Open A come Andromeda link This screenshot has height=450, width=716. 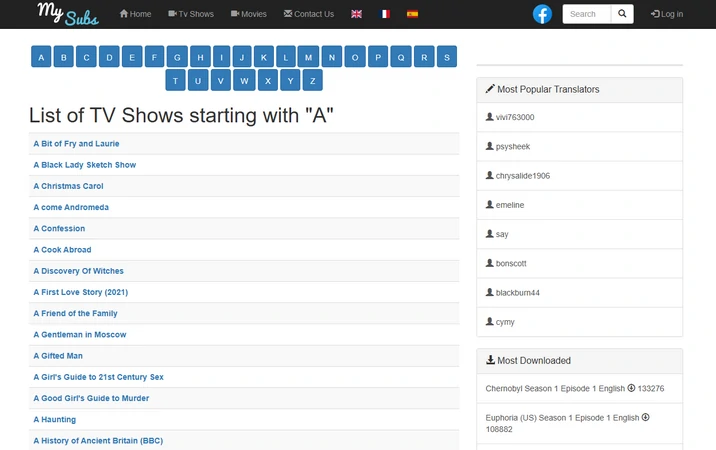pos(71,207)
